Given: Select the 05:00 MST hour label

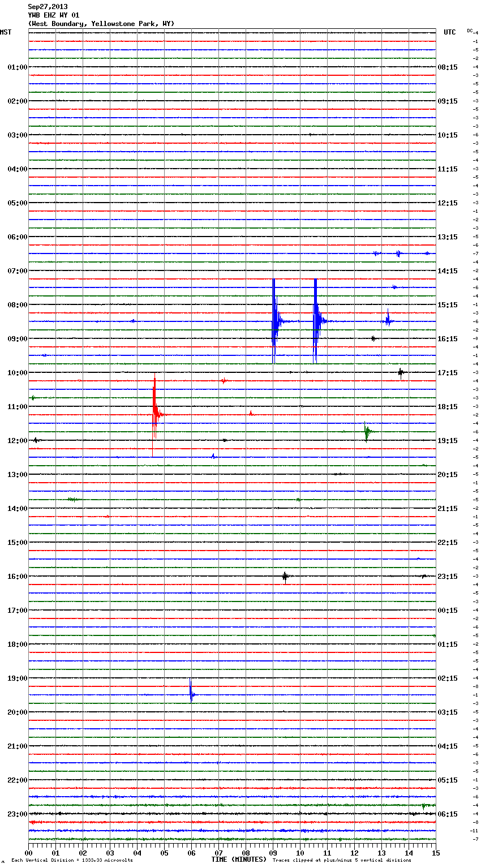Looking at the screenshot, I should point(17,203).
